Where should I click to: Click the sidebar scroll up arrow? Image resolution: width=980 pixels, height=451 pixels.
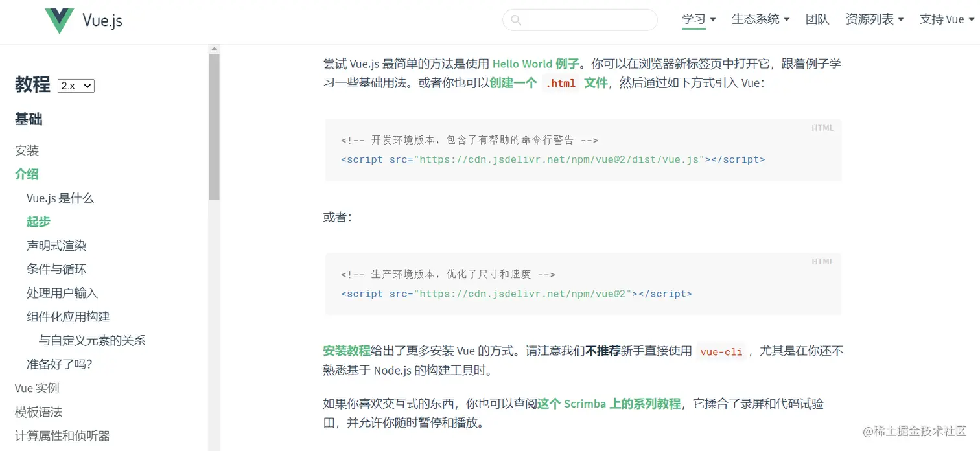tap(215, 49)
